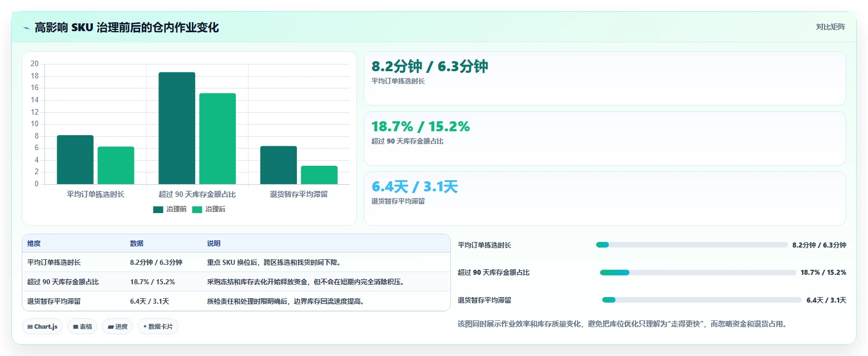Image resolution: width=868 pixels, height=356 pixels.
Task: Click the 表格 tag chip
Action: [83, 327]
